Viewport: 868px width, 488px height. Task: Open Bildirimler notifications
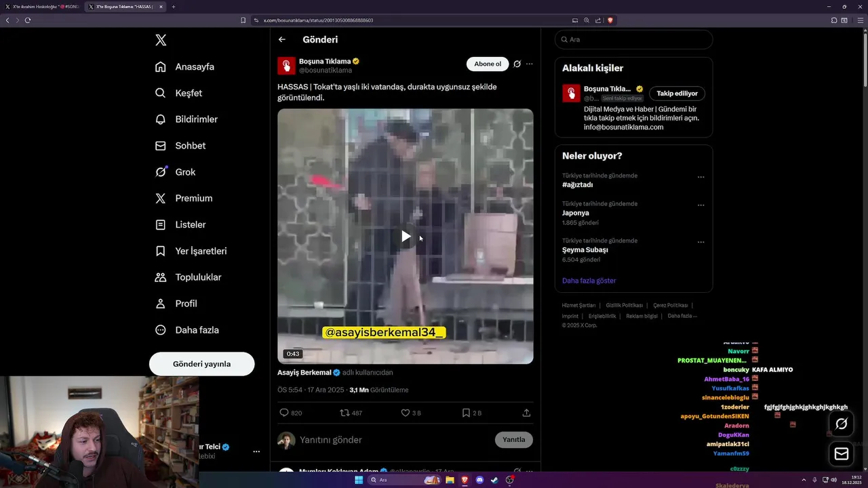click(186, 119)
